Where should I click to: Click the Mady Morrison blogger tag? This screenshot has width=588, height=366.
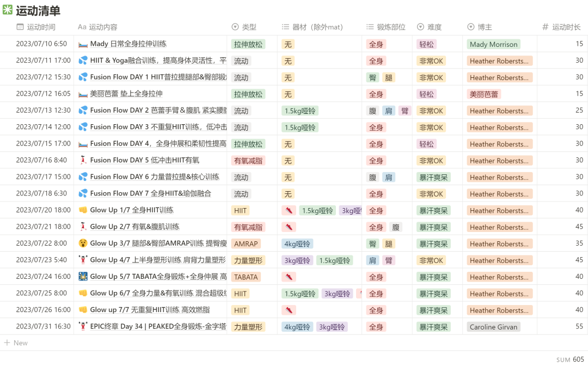pyautogui.click(x=493, y=44)
